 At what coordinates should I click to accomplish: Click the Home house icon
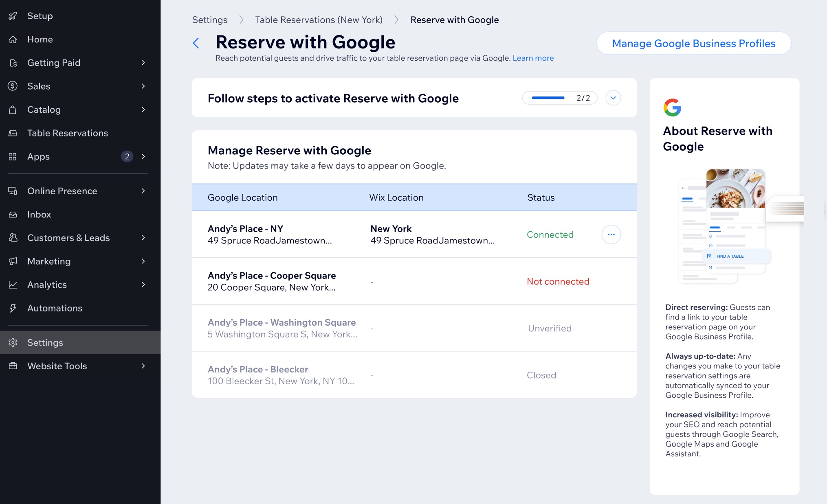pos(13,39)
